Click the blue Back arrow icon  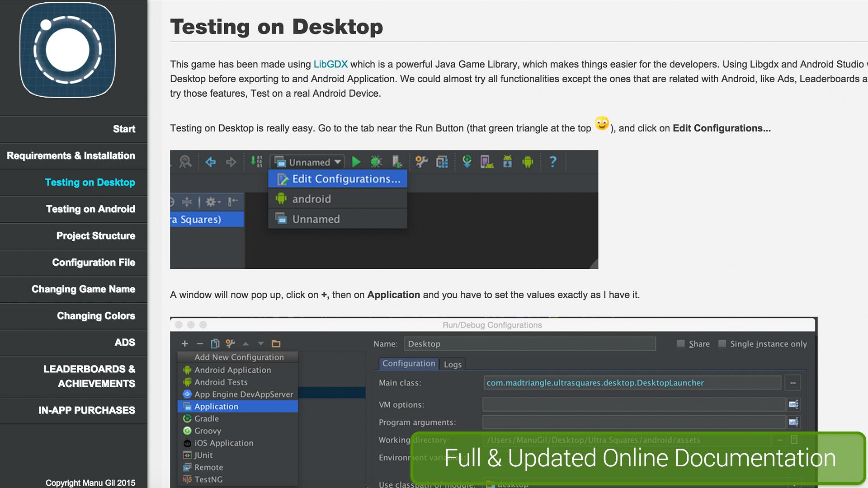[211, 162]
